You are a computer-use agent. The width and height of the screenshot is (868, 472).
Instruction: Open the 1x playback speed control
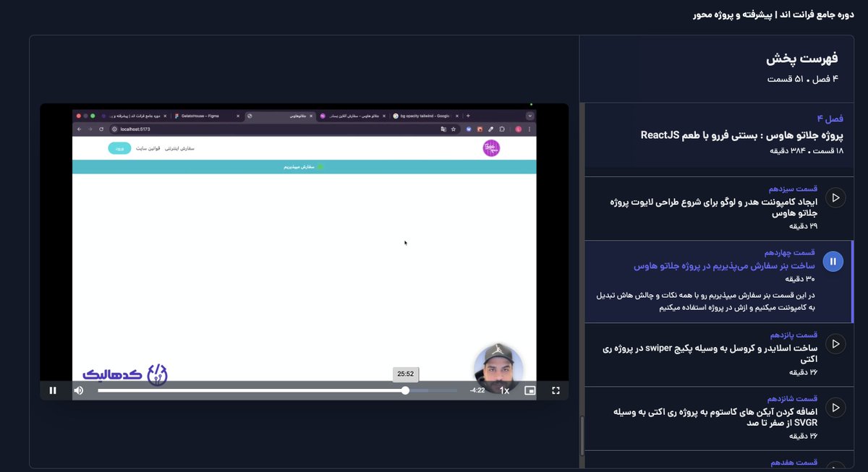(504, 390)
